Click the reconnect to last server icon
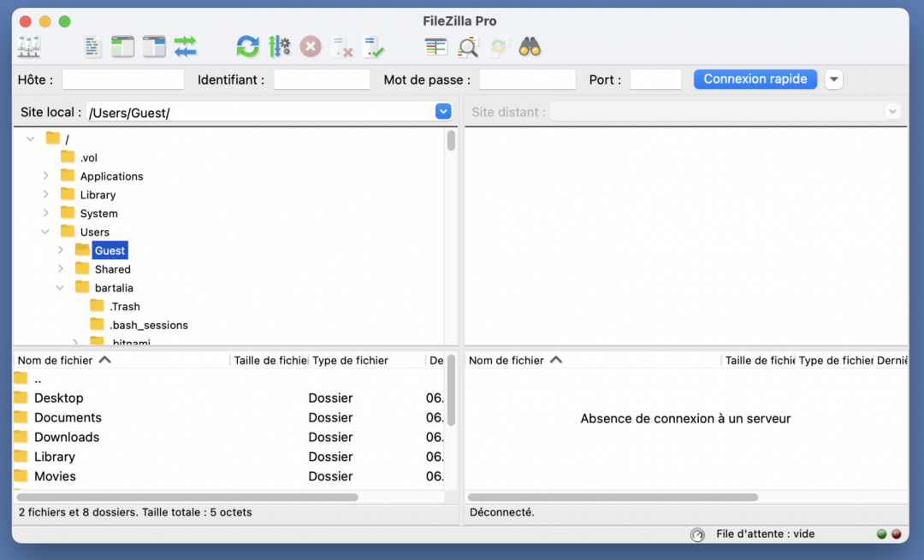 pyautogui.click(x=374, y=46)
